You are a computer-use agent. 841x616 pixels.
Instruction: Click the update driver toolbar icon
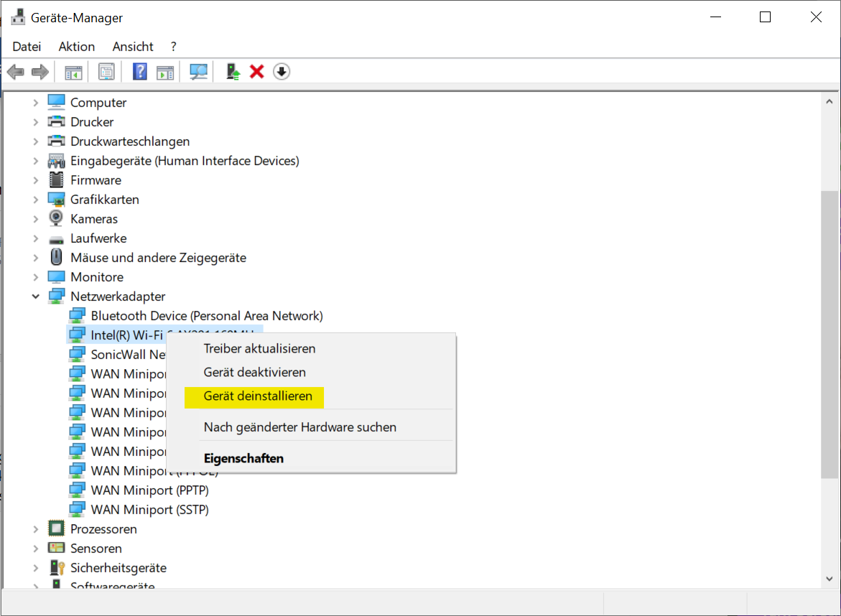(232, 72)
